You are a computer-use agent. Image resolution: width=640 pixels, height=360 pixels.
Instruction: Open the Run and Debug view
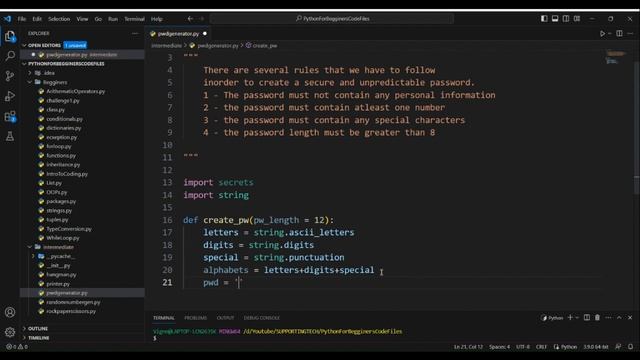point(10,96)
